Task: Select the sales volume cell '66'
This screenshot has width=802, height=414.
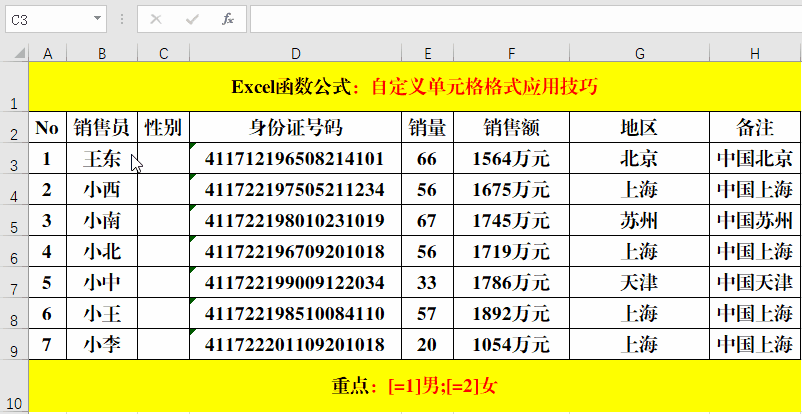Action: pyautogui.click(x=428, y=158)
